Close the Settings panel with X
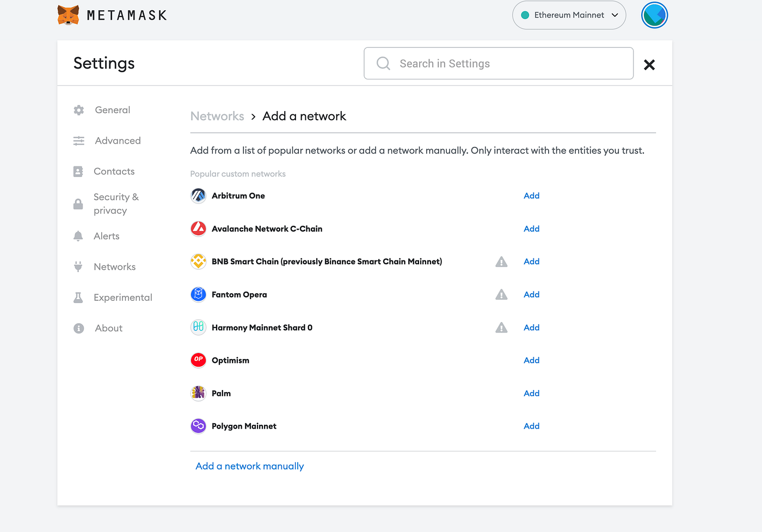This screenshot has height=532, width=762. point(649,65)
